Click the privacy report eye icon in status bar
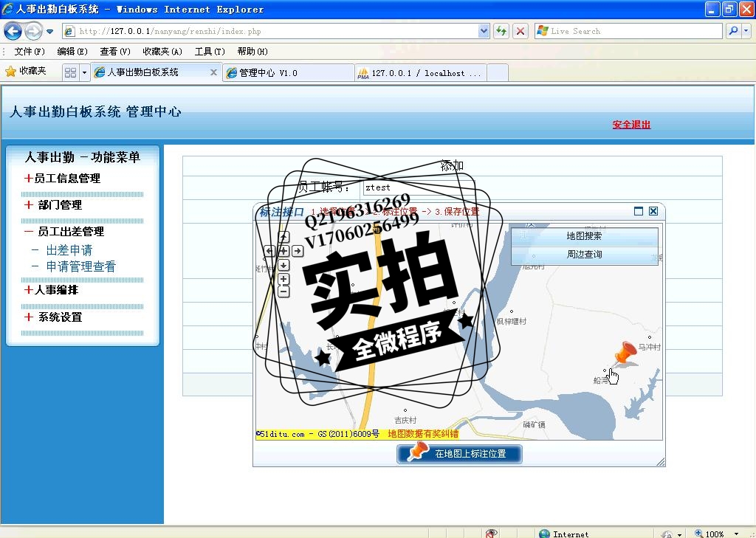This screenshot has height=538, width=756. coord(491,533)
